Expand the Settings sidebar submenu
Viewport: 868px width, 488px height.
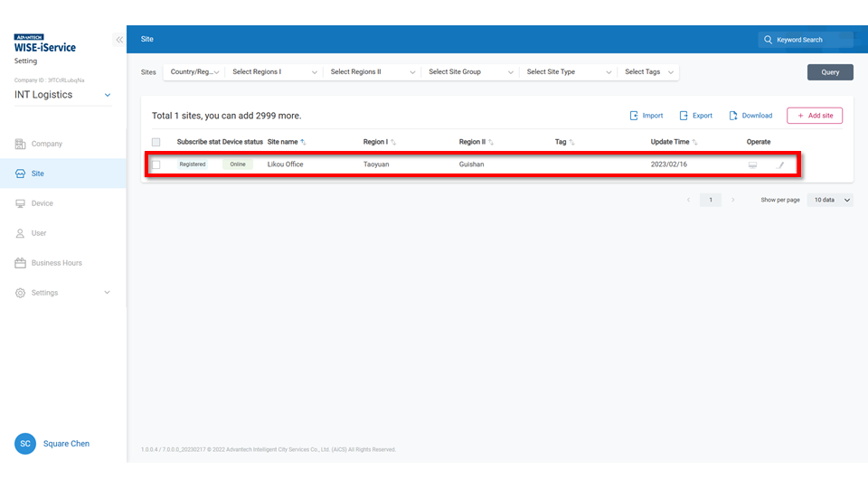coord(108,293)
